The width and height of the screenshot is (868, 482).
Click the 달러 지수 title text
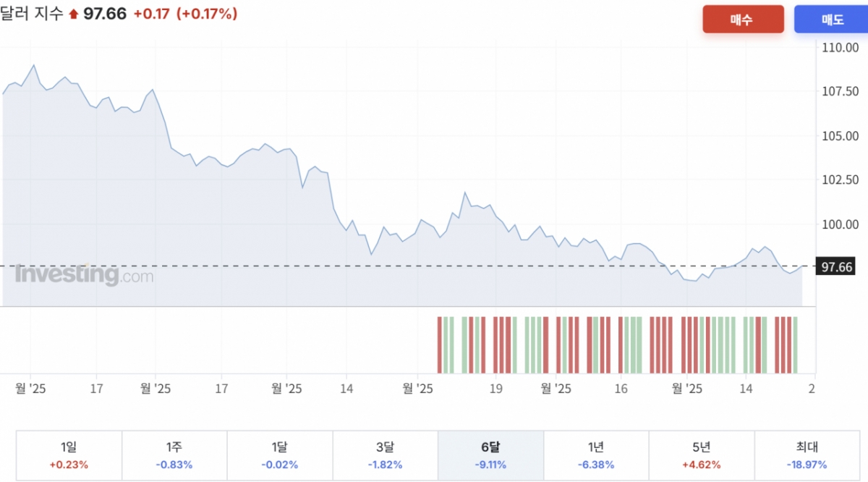click(x=32, y=14)
